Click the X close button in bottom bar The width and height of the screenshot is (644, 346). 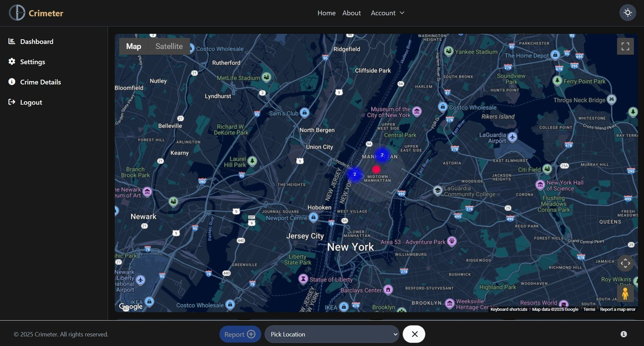[414, 334]
